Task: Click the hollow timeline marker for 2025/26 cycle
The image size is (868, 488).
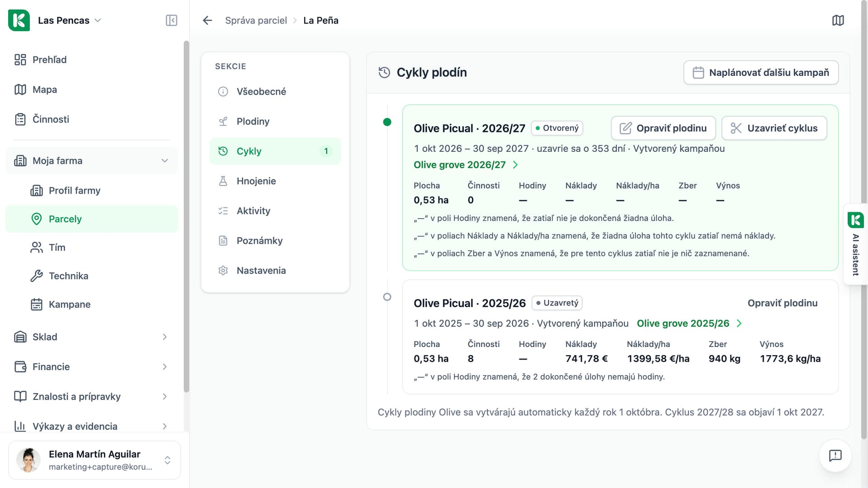Action: (x=387, y=297)
